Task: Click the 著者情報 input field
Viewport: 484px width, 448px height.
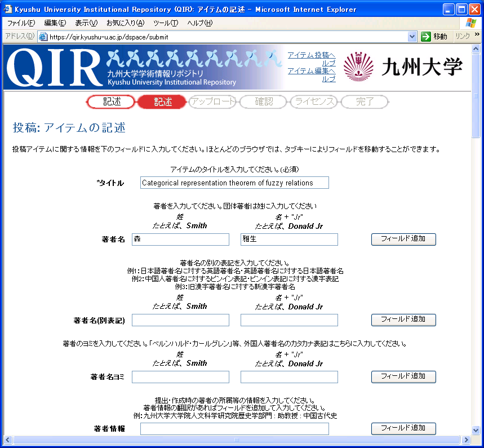Action: coord(234,429)
